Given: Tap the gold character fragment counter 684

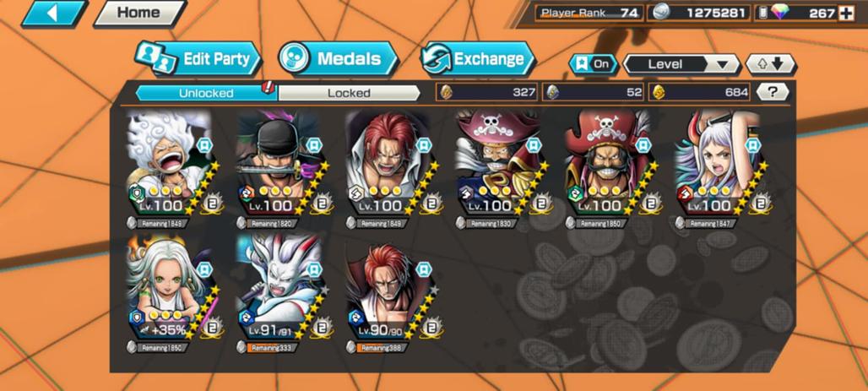Looking at the screenshot, I should 699,92.
